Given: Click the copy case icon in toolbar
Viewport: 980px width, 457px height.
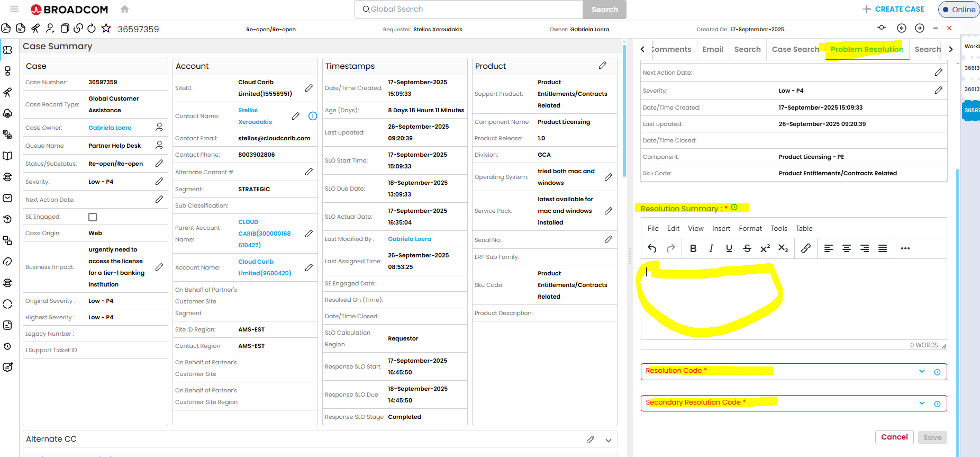Looking at the screenshot, I should (65, 29).
